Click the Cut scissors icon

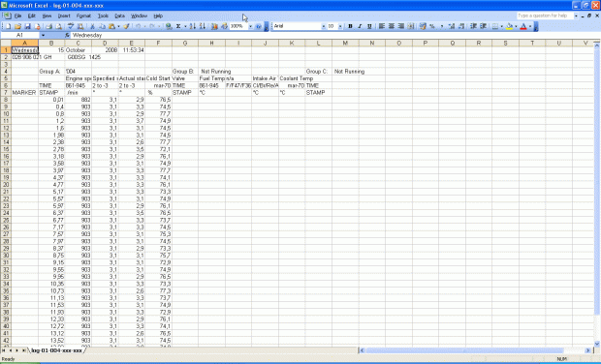point(92,26)
